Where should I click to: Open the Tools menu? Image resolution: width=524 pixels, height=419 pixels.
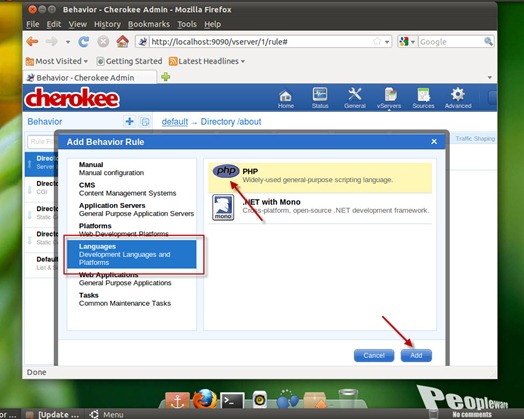coord(187,24)
